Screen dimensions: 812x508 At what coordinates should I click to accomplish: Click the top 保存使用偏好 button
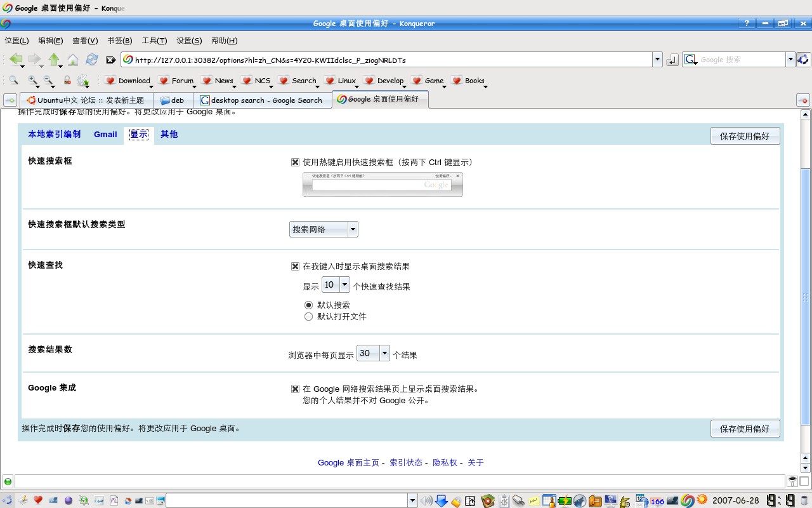(x=745, y=136)
